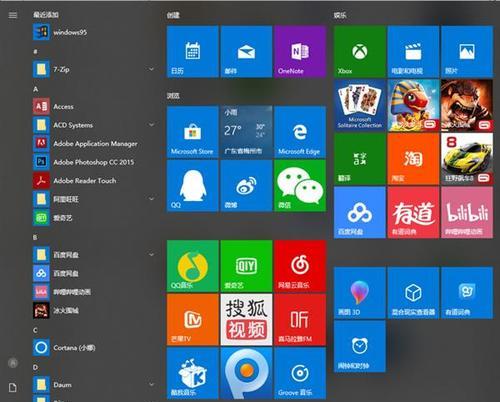
Task: Open the weather tile showing 27°
Action: 246,132
